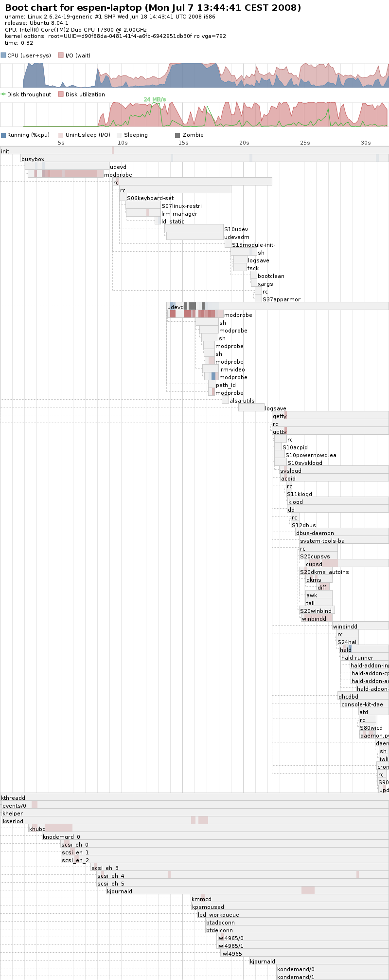Click the I/O (wait) legend swatch
The width and height of the screenshot is (389, 980).
point(61,55)
